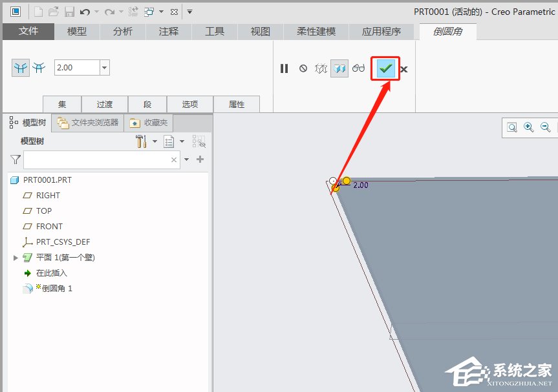Image resolution: width=558 pixels, height=392 pixels.
Task: Cancel the feature with the X icon
Action: point(403,68)
